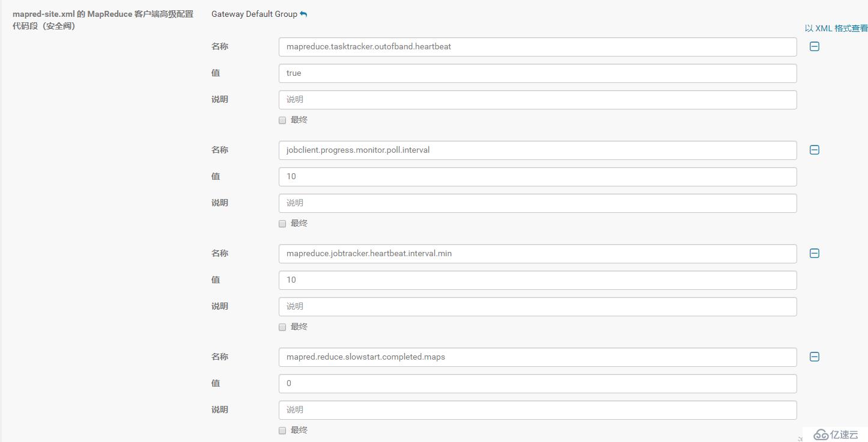Select the Gateway Default Group label
This screenshot has width=868, height=442.
pyautogui.click(x=254, y=14)
